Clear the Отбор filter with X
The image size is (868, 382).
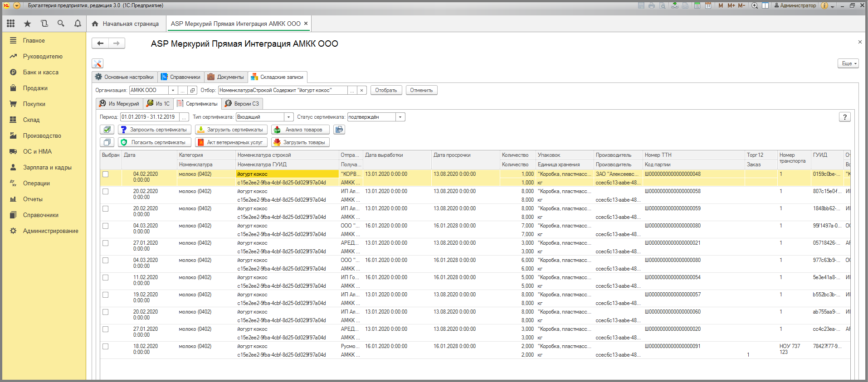361,90
